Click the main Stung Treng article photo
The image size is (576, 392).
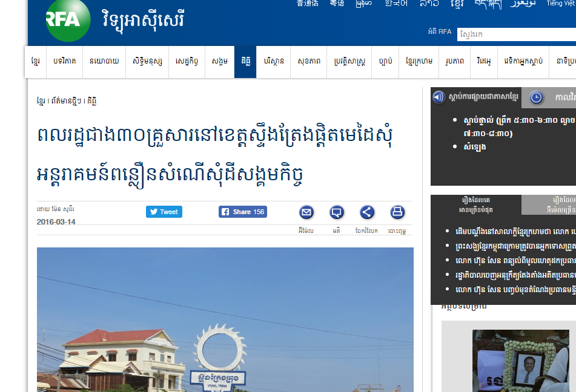point(225,319)
